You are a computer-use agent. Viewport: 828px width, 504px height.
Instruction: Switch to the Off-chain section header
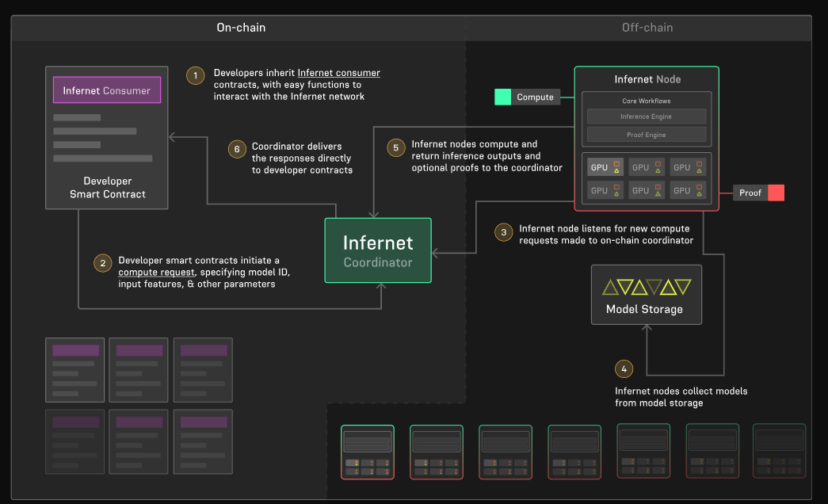(x=647, y=28)
